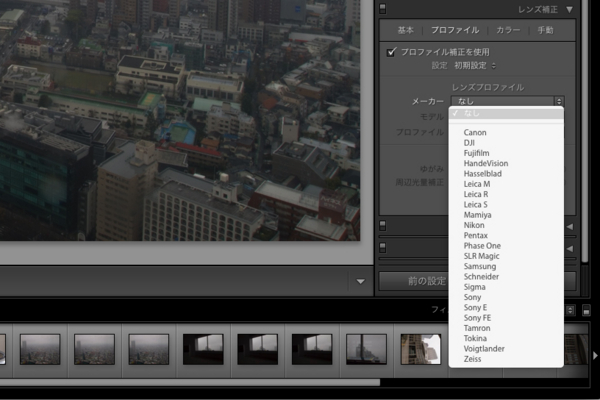Choose plain Sony from the list
The height and width of the screenshot is (400, 600).
pos(506,297)
